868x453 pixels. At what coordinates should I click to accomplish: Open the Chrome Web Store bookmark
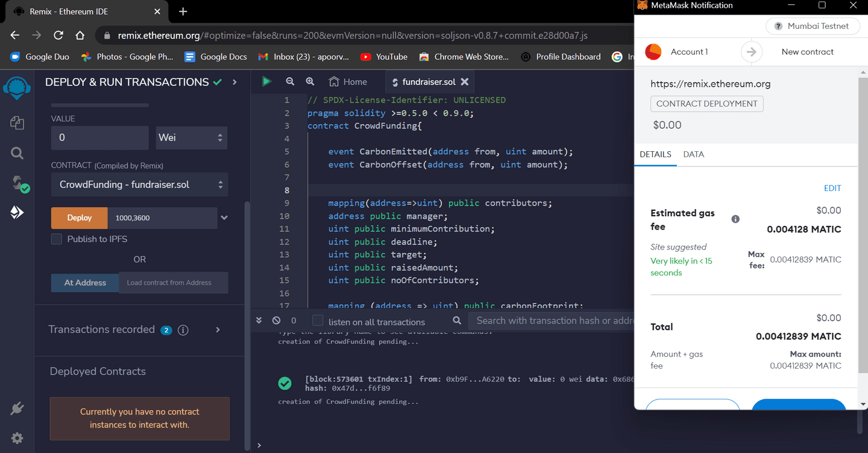pos(464,57)
